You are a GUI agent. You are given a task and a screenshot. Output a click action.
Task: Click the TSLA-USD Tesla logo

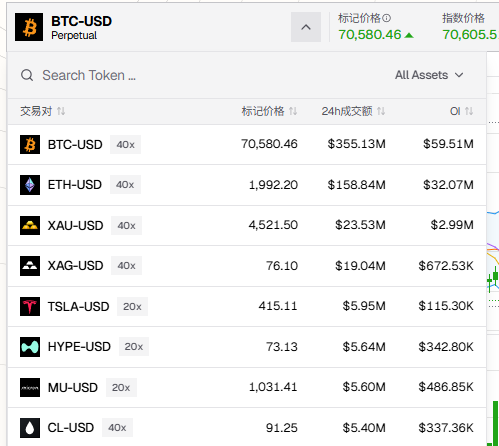tap(30, 306)
